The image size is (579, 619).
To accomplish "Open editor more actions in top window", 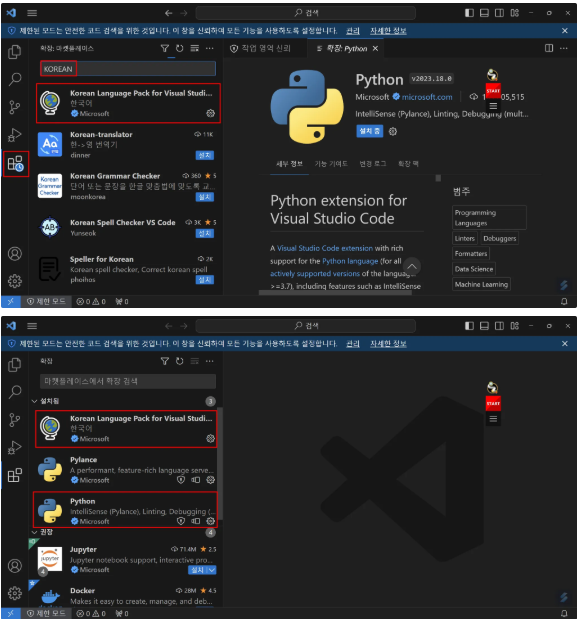I will [x=564, y=48].
